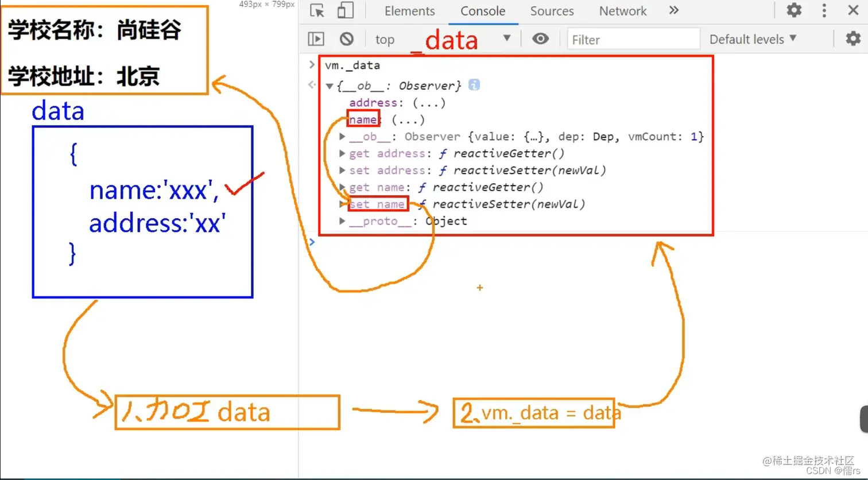Open the DevTools three-dot customize menu
This screenshot has height=480, width=868.
click(824, 10)
